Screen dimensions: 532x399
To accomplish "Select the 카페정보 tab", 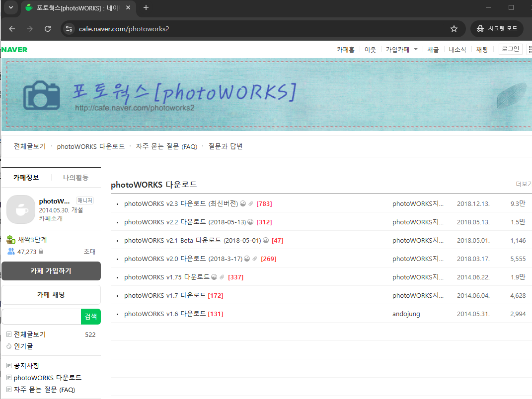I will click(x=26, y=178).
